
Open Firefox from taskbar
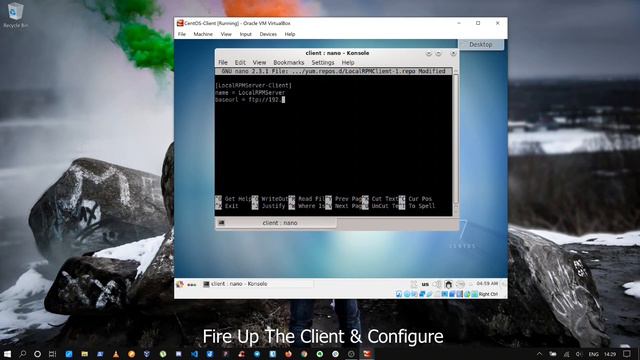(289, 354)
